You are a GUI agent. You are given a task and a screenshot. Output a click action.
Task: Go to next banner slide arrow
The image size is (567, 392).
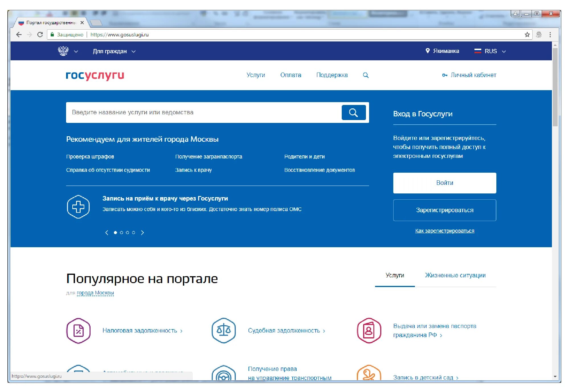[x=142, y=232]
